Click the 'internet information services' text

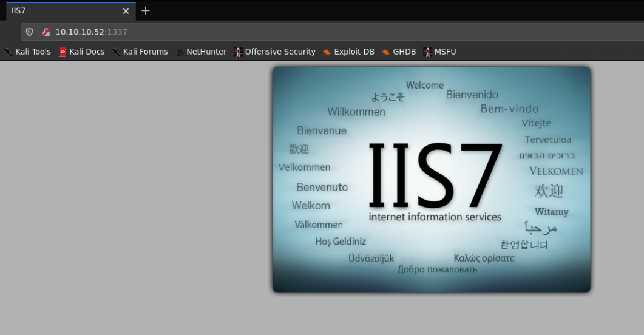(x=435, y=217)
